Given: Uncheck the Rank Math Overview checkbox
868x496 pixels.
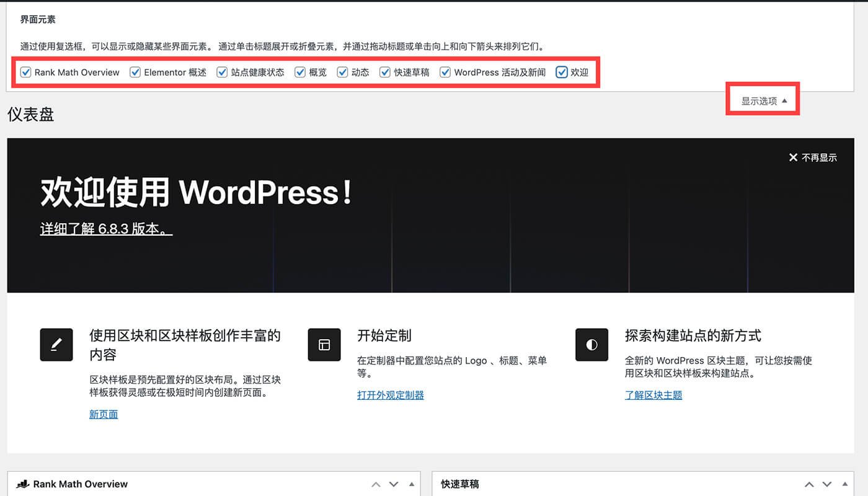Looking at the screenshot, I should [25, 72].
